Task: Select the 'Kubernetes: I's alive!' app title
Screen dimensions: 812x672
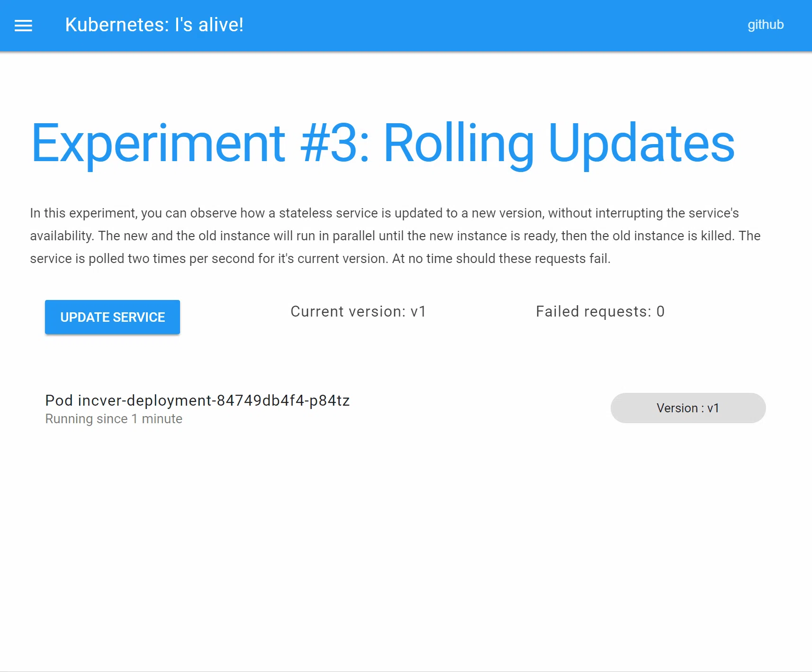Action: tap(154, 25)
